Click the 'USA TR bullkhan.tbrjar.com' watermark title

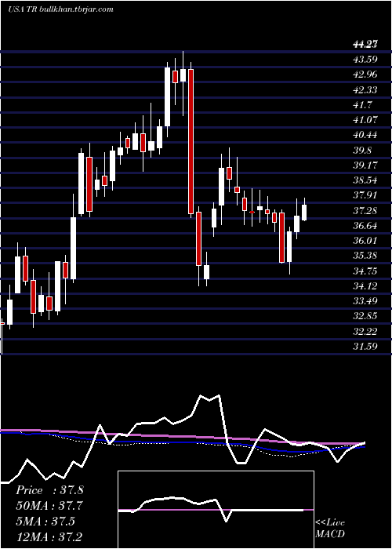click(60, 9)
